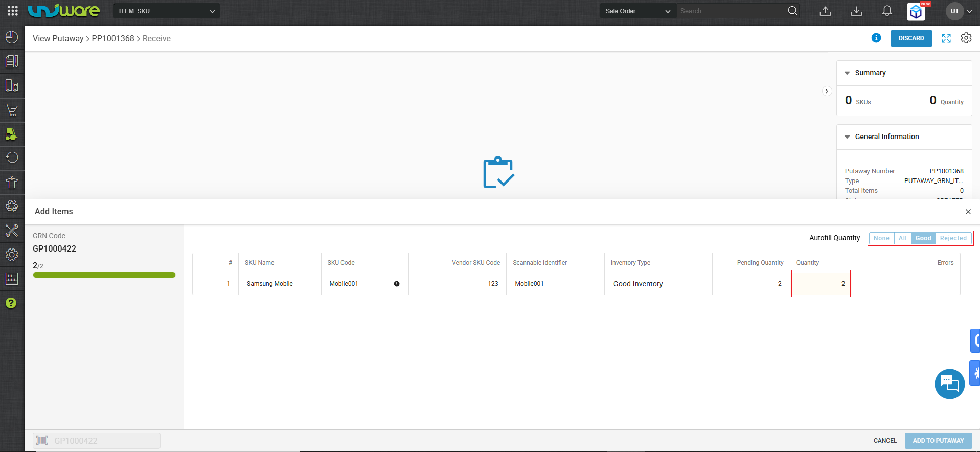Open the wrench and screwdriver tools sidebar icon

tap(12, 230)
